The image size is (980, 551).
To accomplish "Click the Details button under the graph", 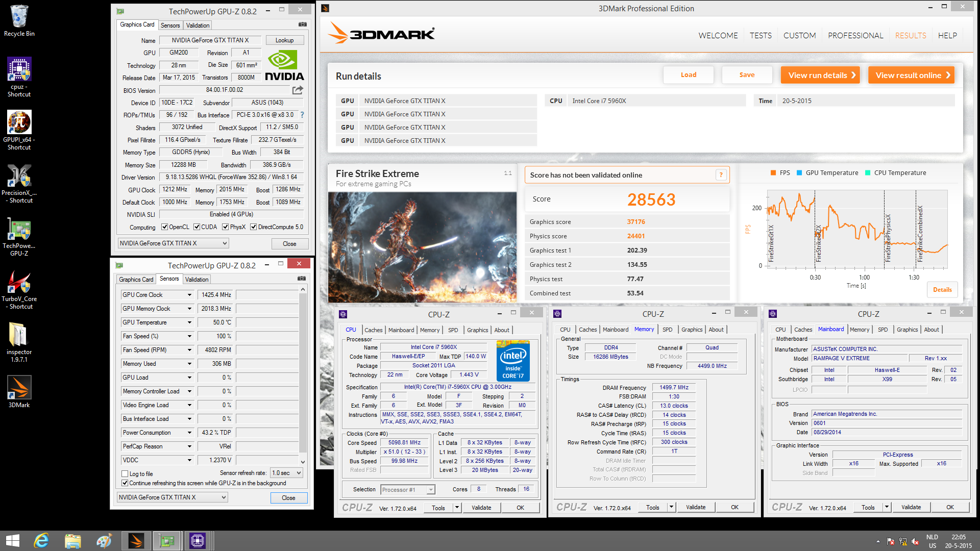I will click(x=942, y=290).
